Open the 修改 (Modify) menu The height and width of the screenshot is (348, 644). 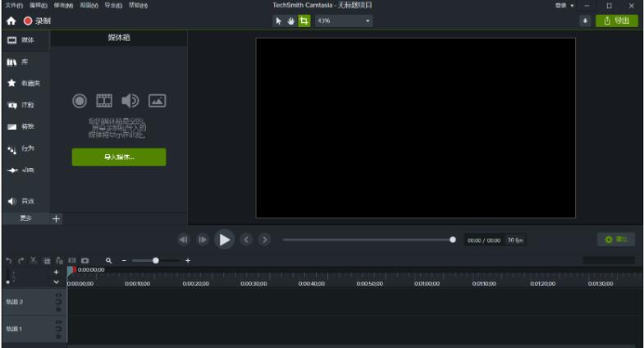63,6
